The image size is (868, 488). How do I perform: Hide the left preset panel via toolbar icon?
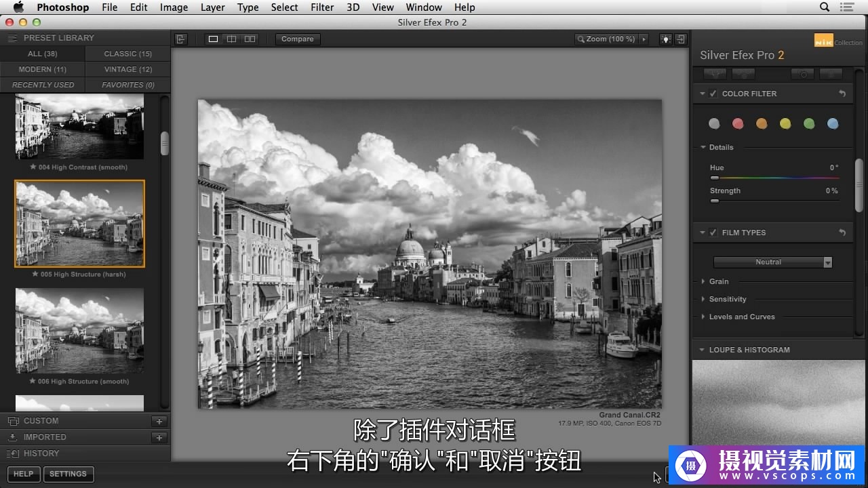pos(180,39)
